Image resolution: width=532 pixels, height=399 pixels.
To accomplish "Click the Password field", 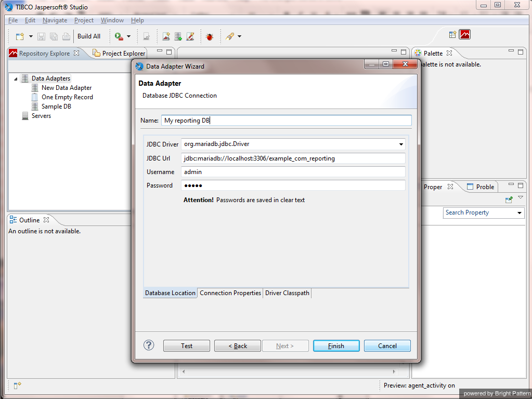I will coord(293,185).
